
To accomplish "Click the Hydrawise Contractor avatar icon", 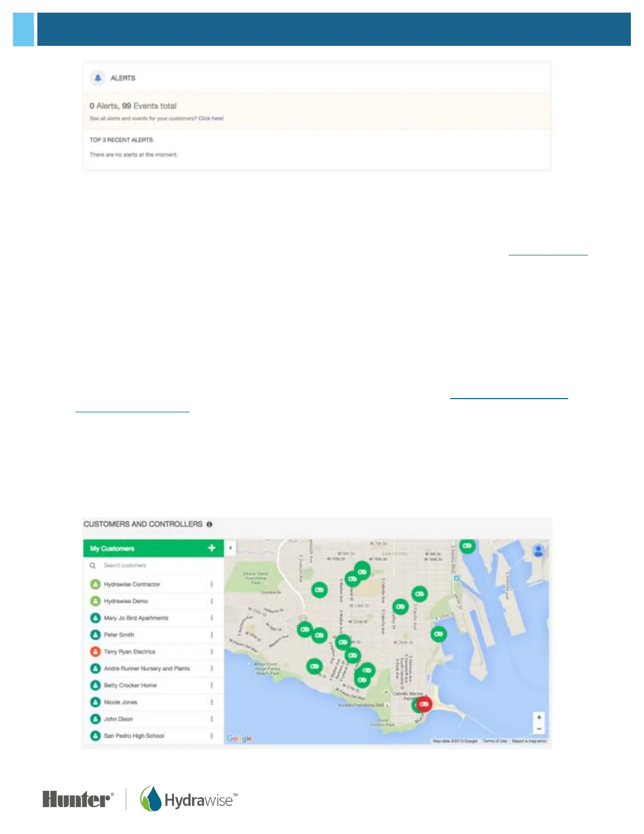I will pos(95,584).
